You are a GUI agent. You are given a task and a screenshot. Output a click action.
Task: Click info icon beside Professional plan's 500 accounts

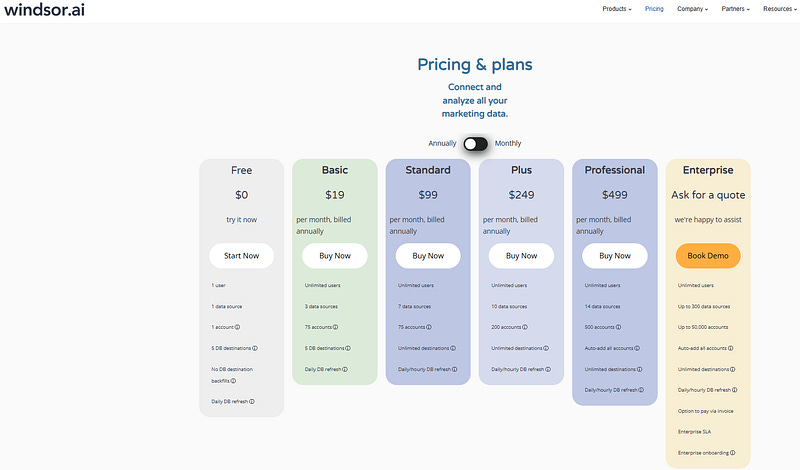(x=618, y=327)
